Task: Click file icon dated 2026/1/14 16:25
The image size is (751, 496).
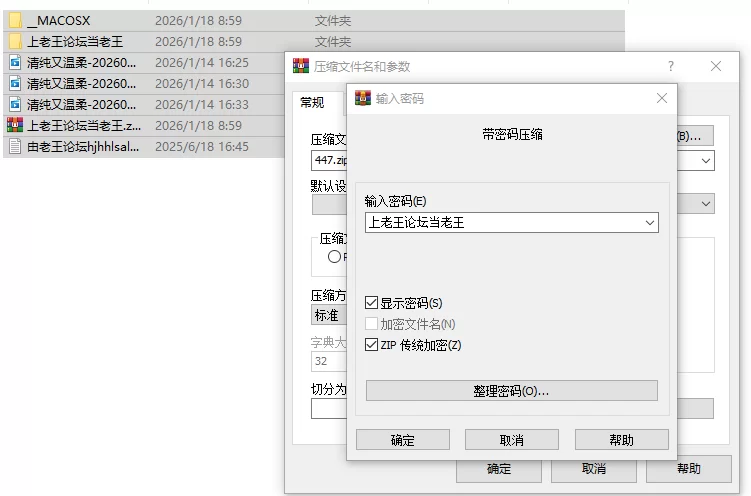Action: pos(15,63)
